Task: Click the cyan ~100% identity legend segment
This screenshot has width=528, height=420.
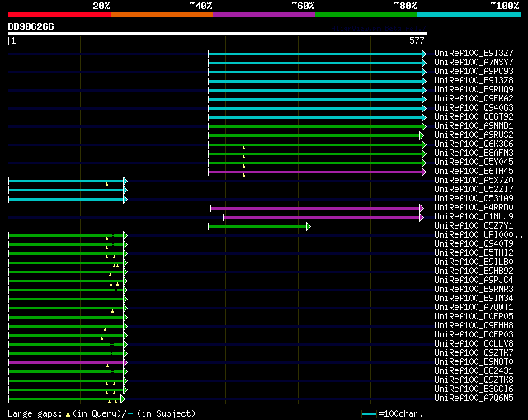Action: tap(468, 15)
